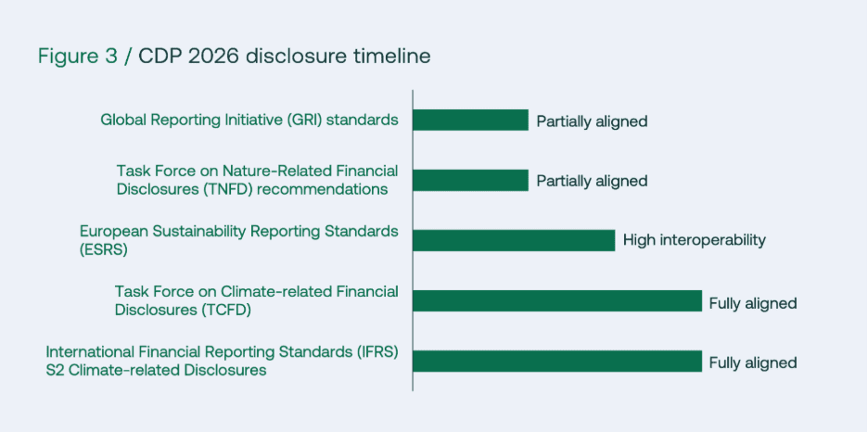Click the IFRS S2 green bar
Viewport: 868px width, 432px height.
pos(556,361)
